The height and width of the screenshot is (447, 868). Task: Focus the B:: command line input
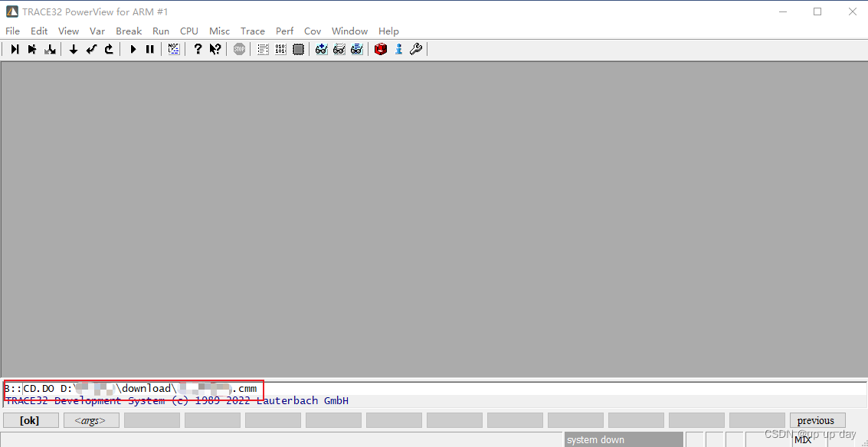tap(435, 388)
